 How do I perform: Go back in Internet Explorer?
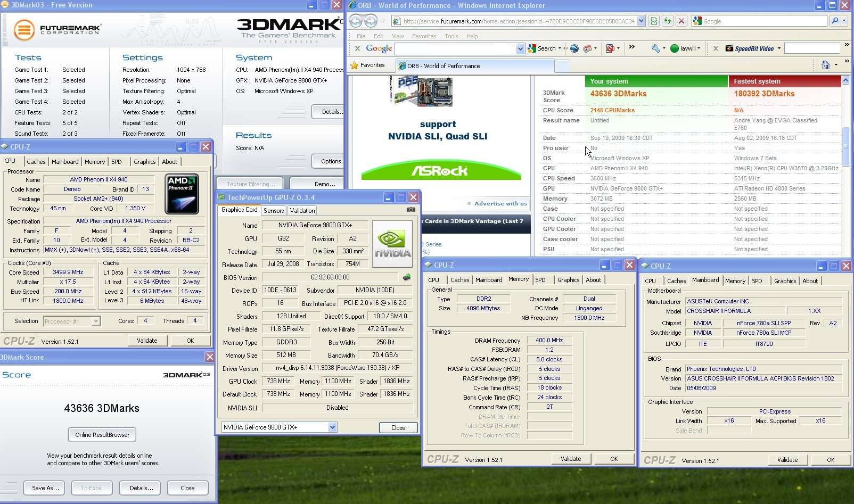[x=356, y=21]
